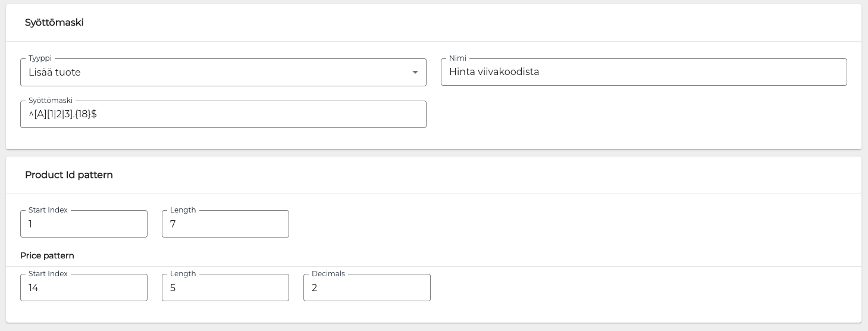Click the Product Id "Start Index" label

(x=48, y=210)
